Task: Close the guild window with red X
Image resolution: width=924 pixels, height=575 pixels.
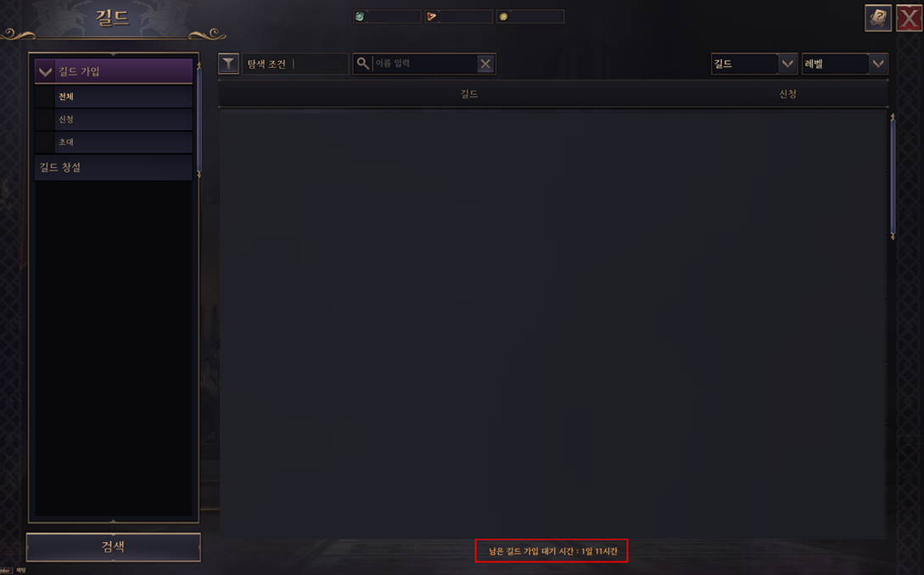Action: (x=909, y=18)
